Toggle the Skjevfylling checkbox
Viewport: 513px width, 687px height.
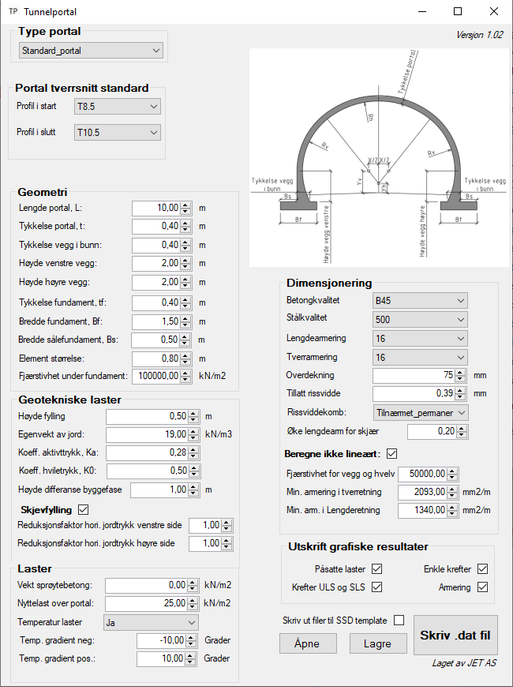[83, 510]
